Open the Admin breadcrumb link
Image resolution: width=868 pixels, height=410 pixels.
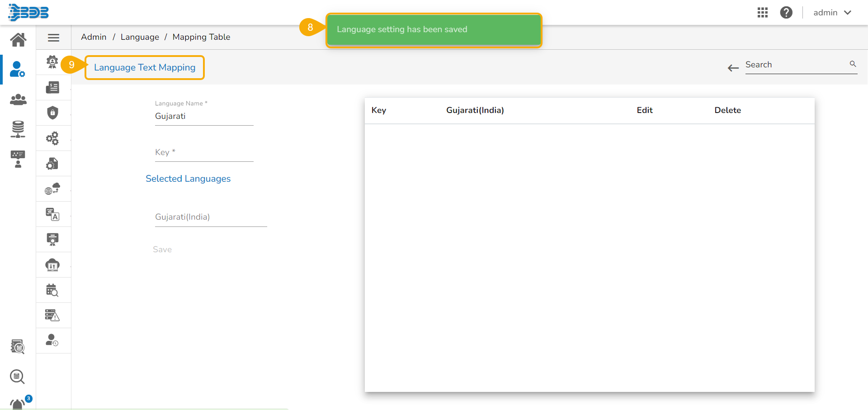94,37
